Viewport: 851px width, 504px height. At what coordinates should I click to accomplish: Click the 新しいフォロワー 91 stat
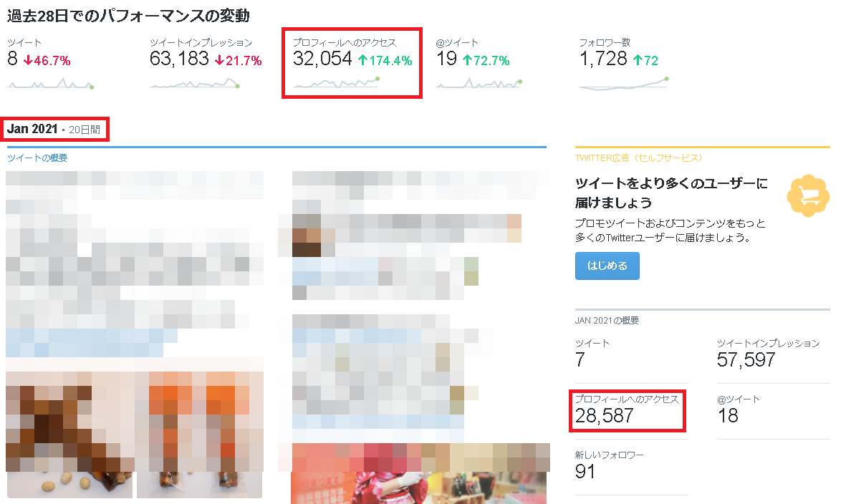(610, 465)
